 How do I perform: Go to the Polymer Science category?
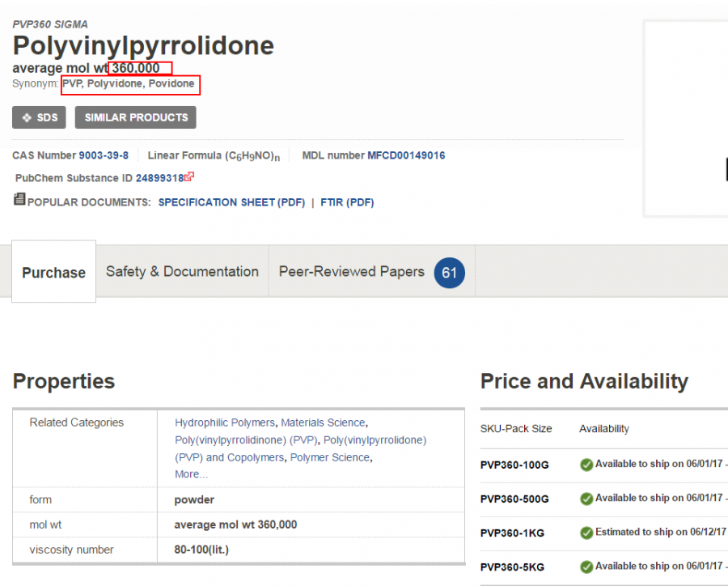click(329, 457)
